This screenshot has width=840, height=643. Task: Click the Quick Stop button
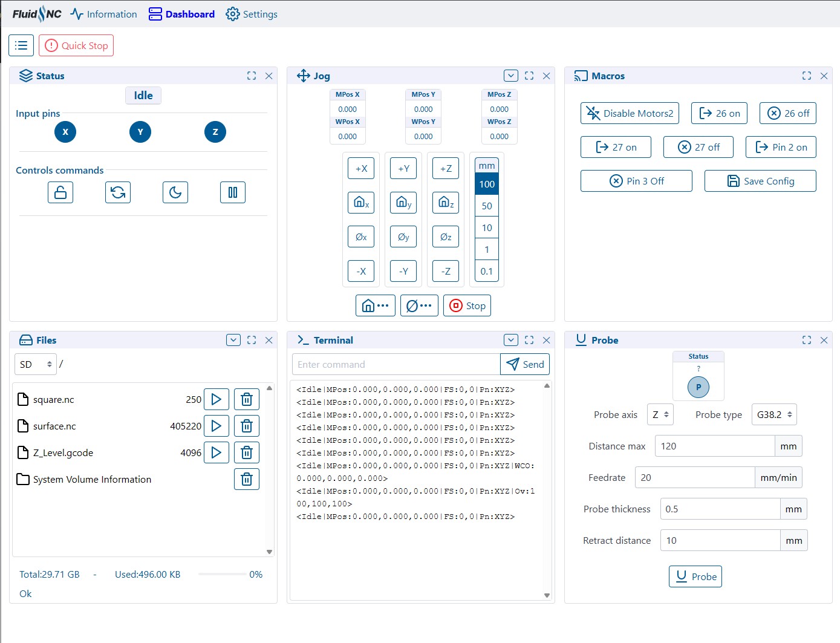(76, 45)
